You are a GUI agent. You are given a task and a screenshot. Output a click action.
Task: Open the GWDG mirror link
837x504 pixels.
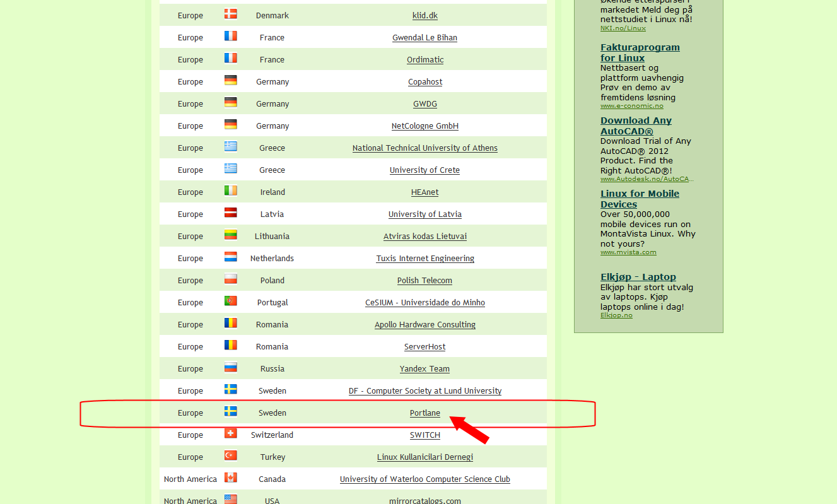pos(425,104)
